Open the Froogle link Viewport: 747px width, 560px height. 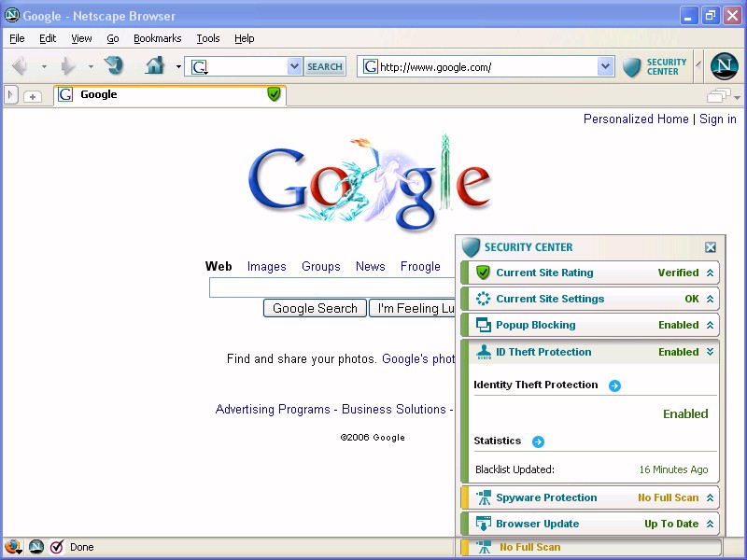pyautogui.click(x=420, y=267)
